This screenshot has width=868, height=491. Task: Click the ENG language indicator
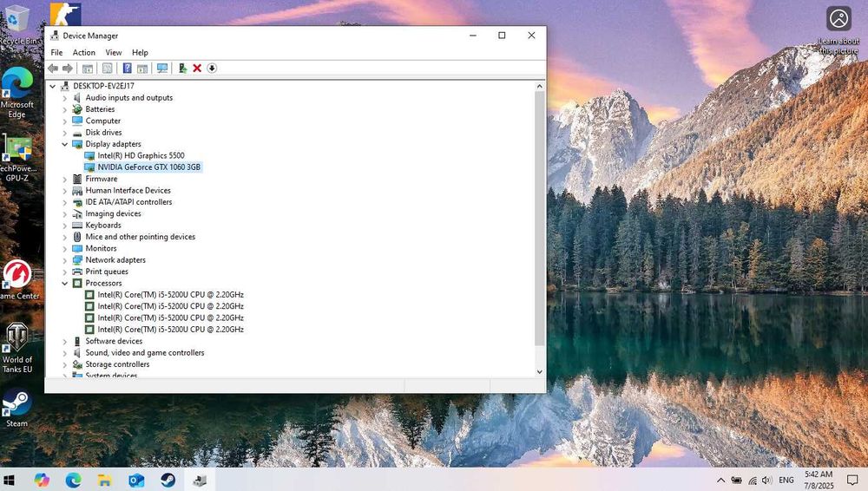pyautogui.click(x=786, y=481)
